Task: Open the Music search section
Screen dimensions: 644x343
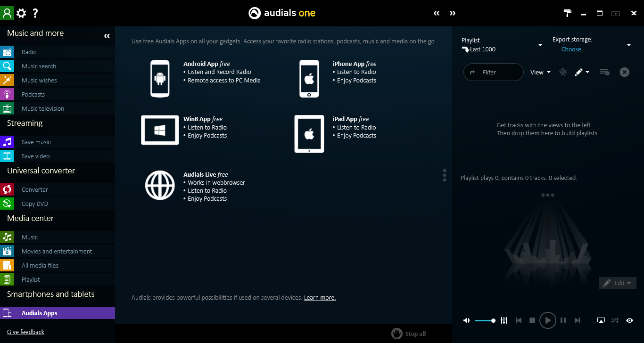Action: (58, 66)
